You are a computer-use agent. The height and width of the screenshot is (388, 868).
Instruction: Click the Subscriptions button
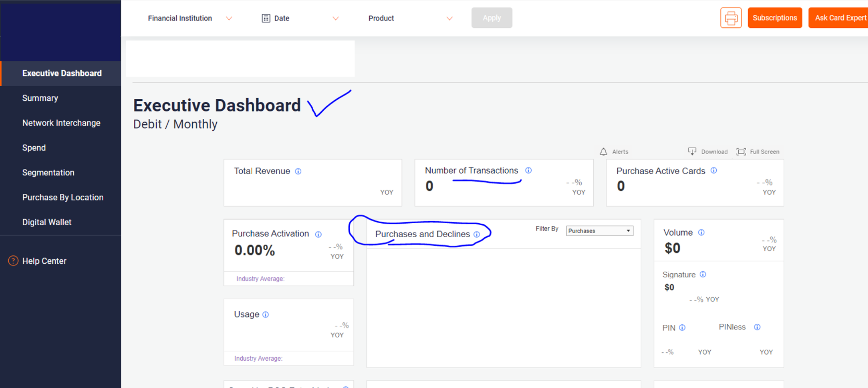(775, 18)
